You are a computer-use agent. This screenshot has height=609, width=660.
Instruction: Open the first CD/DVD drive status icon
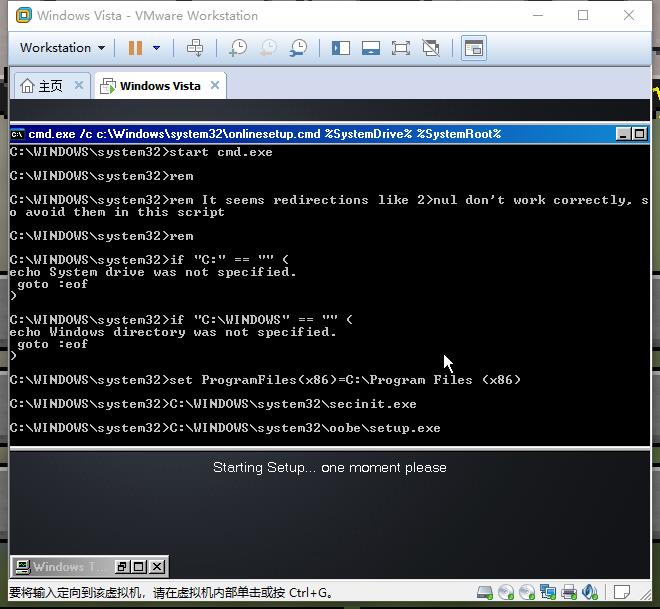point(506,593)
